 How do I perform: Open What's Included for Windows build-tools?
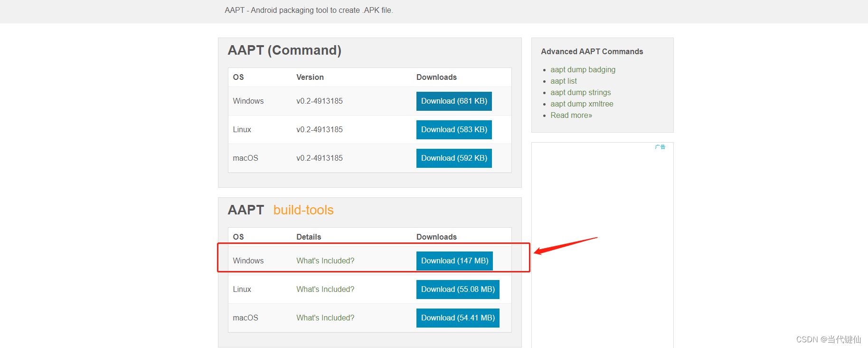(x=325, y=261)
